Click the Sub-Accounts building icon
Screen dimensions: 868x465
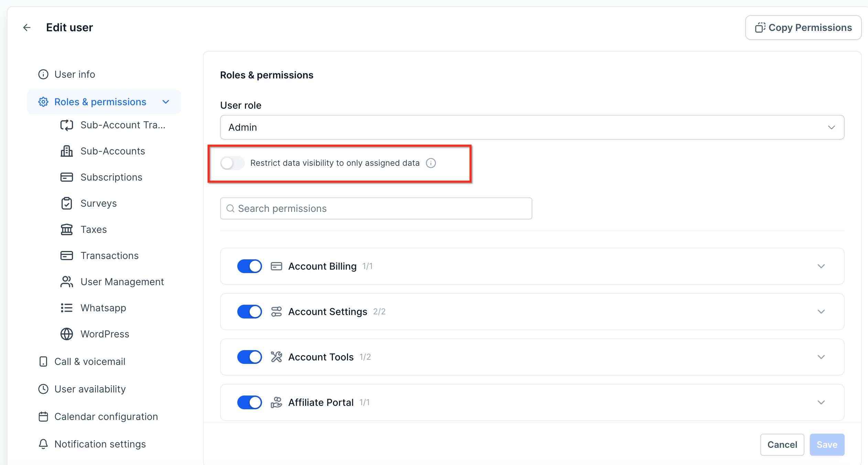tap(67, 151)
